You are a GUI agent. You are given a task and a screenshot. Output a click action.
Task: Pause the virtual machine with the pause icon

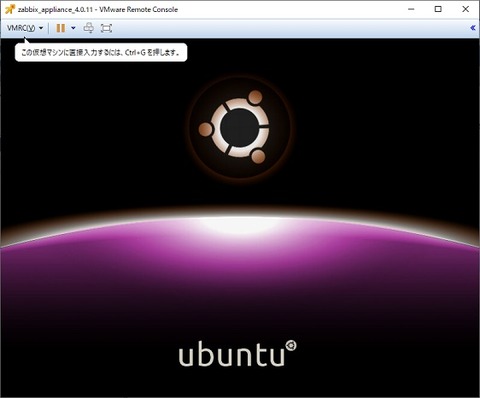[61, 28]
